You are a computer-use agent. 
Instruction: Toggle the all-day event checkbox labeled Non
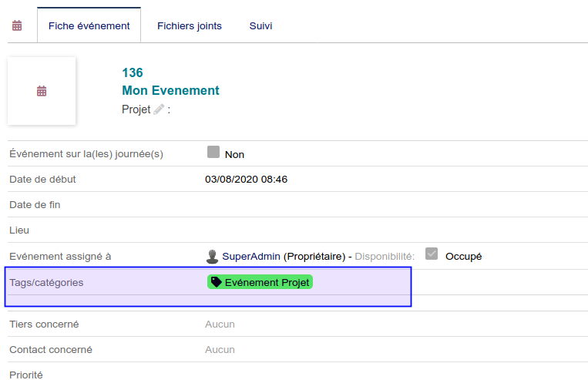click(x=213, y=153)
